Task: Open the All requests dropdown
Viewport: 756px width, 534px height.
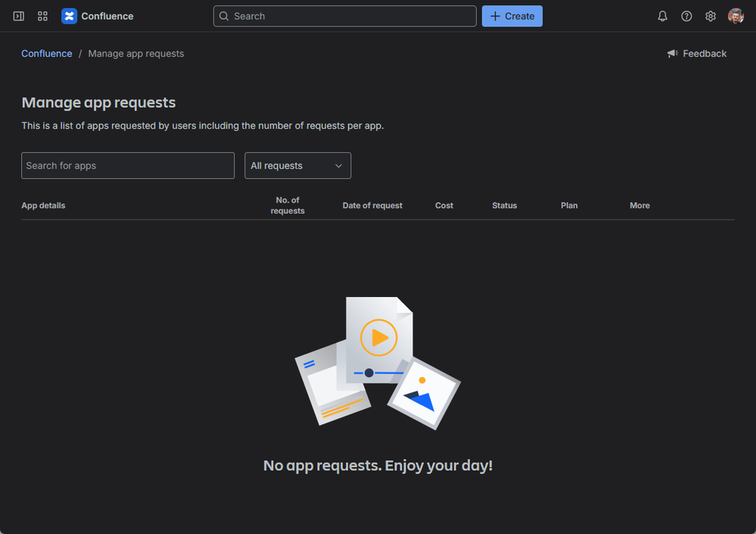Action: point(298,165)
